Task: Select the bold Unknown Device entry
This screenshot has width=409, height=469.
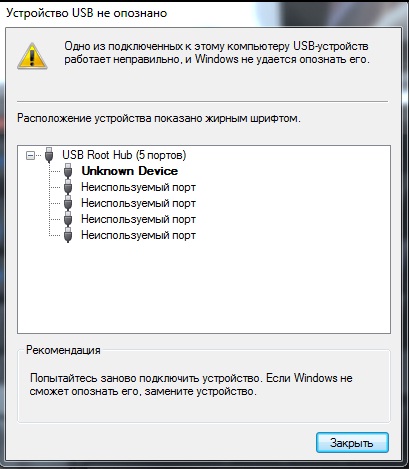Action: click(130, 171)
